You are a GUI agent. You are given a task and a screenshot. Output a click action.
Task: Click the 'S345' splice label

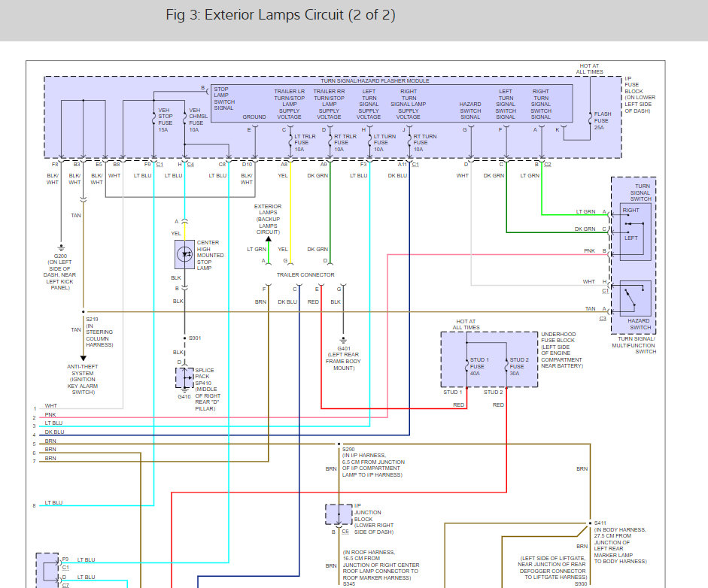(x=349, y=584)
